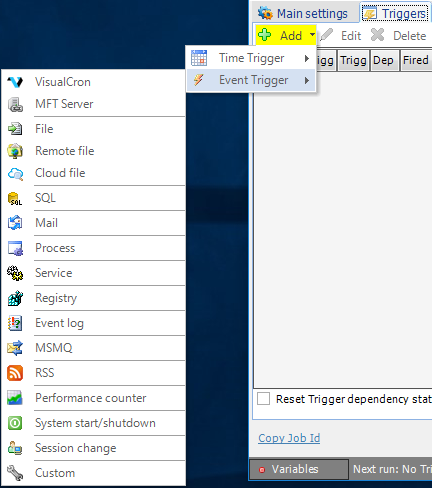Open the Add button dropdown arrow

(x=312, y=34)
